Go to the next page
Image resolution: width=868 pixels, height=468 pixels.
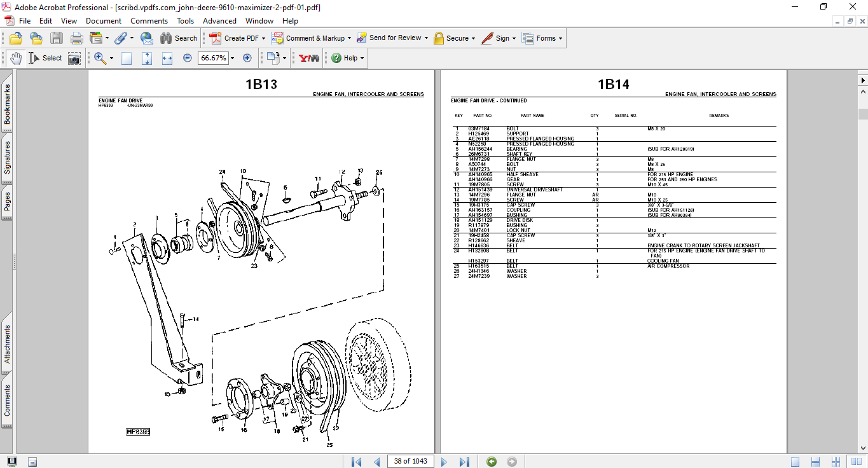pyautogui.click(x=444, y=461)
